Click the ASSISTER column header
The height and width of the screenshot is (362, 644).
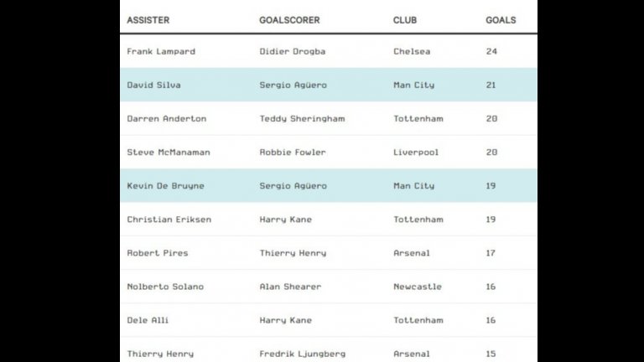[149, 20]
